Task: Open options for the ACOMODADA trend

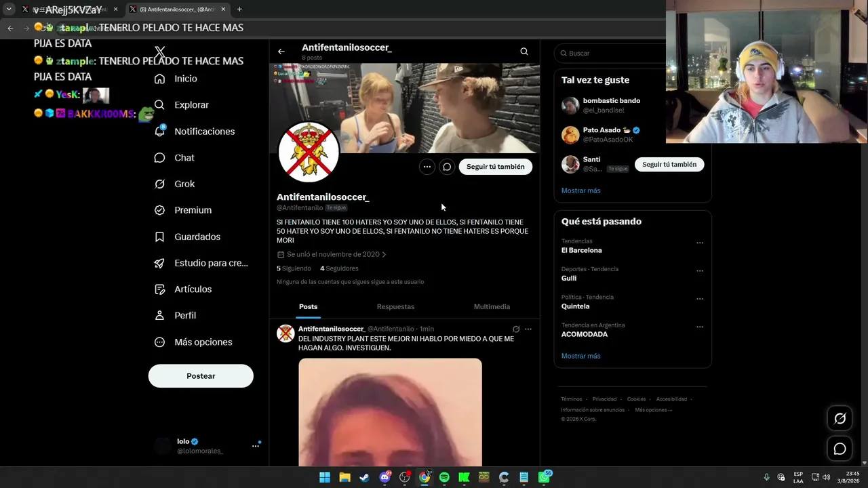Action: click(x=700, y=327)
